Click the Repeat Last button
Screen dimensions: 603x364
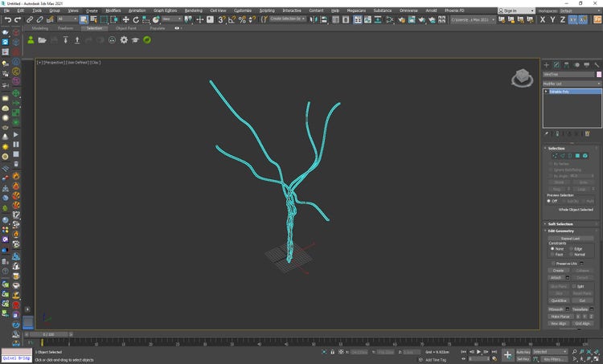pos(571,238)
